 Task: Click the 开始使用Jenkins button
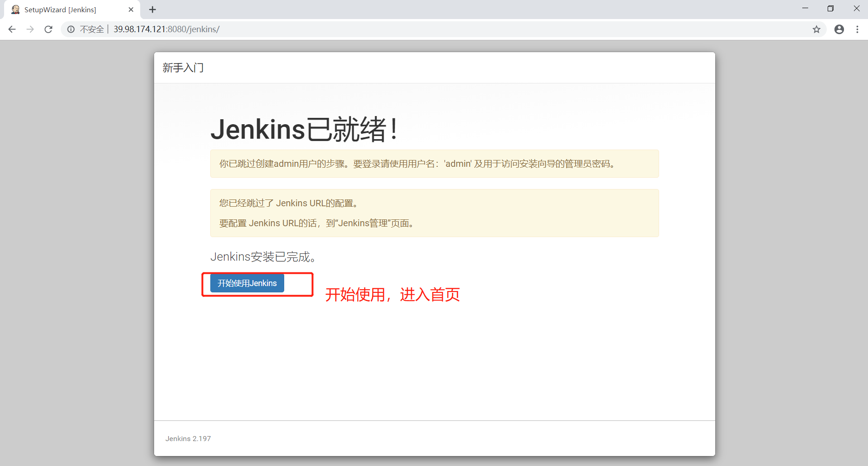point(247,283)
